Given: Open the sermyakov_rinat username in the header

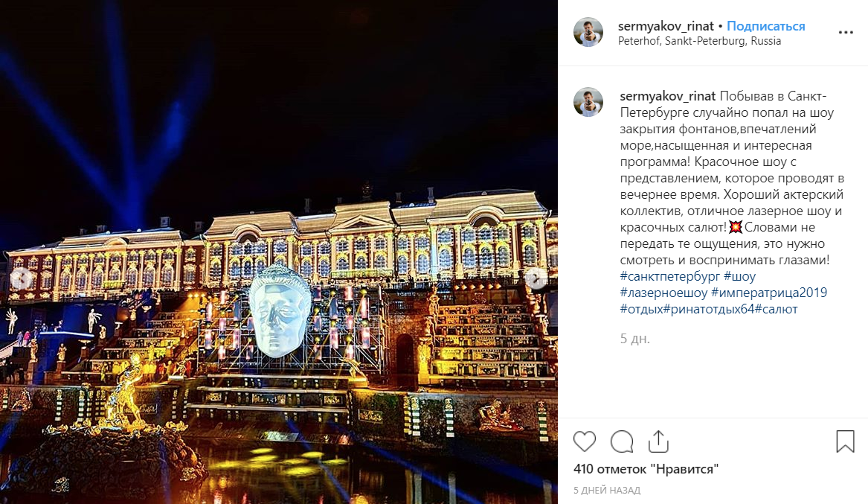Looking at the screenshot, I should tap(666, 26).
